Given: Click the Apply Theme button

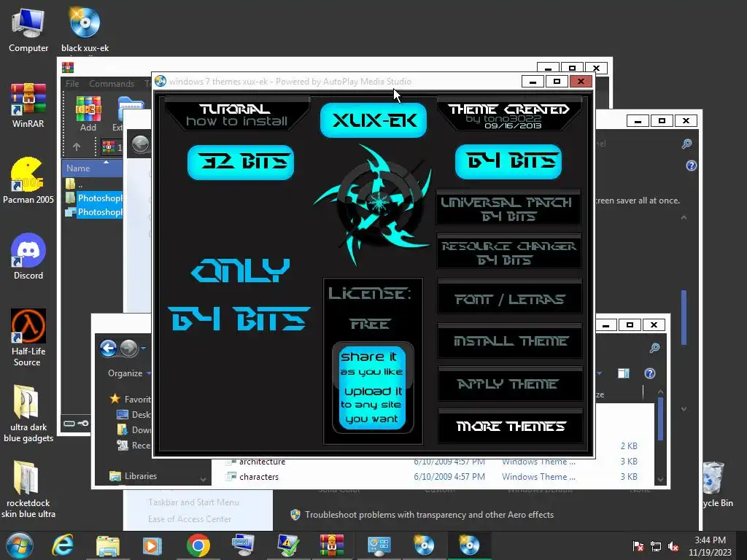Looking at the screenshot, I should 510,384.
